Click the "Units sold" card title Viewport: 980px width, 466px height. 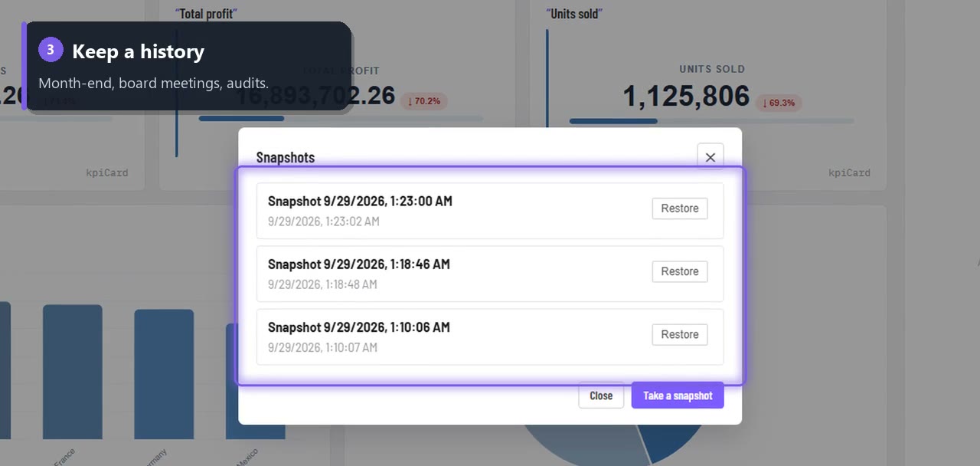click(574, 14)
